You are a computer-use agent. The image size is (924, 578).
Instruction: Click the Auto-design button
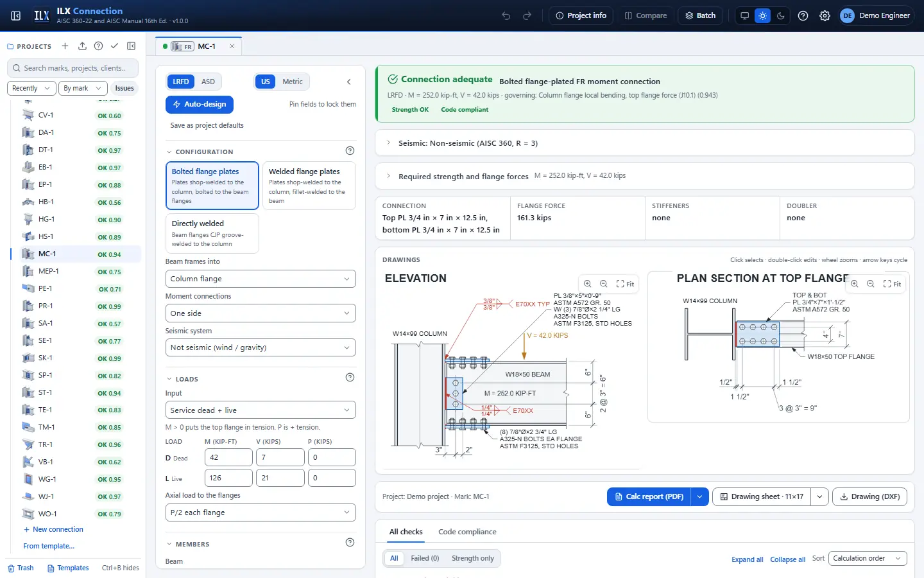click(x=200, y=104)
